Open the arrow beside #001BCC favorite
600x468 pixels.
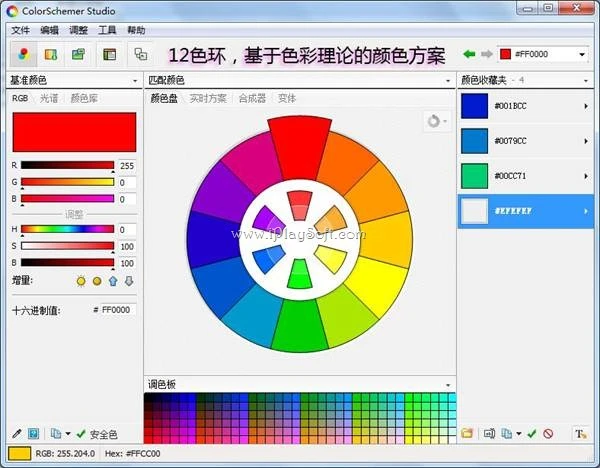click(586, 106)
